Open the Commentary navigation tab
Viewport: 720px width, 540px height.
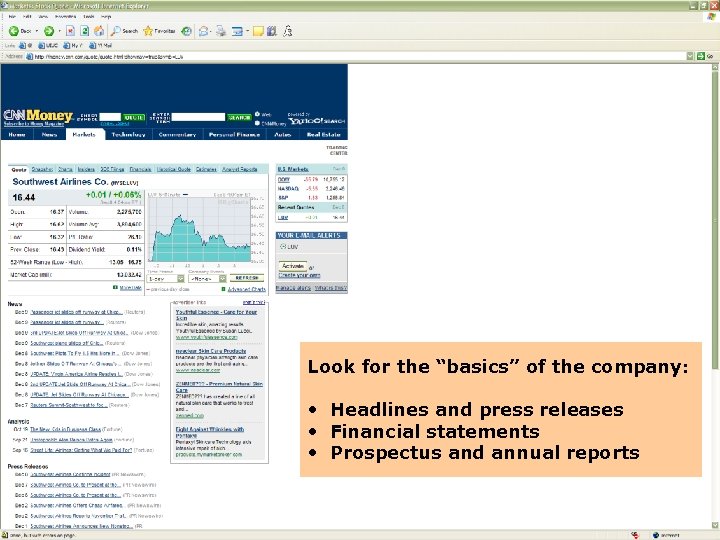click(x=177, y=135)
